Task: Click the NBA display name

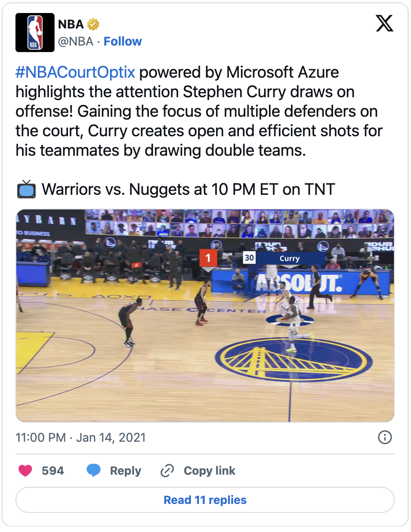Action: [x=71, y=24]
